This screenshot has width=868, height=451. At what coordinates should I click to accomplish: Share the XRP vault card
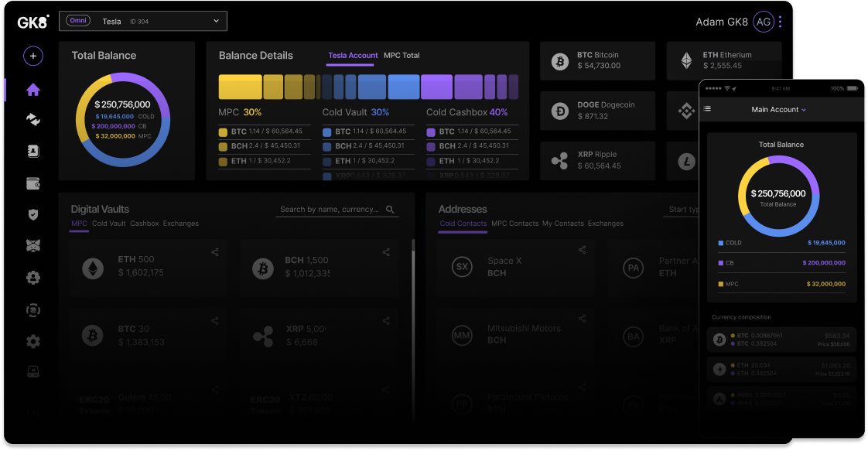tap(386, 321)
